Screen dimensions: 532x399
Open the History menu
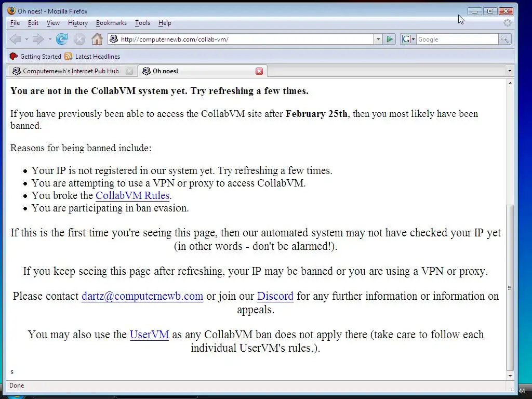click(x=78, y=23)
